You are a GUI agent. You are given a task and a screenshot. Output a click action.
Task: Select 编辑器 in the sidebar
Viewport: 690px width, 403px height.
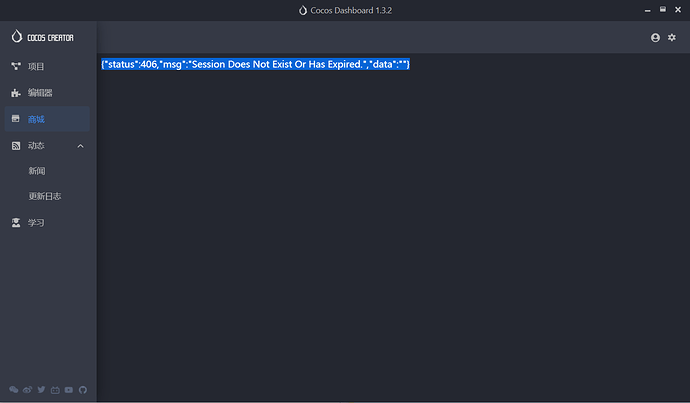(x=47, y=93)
